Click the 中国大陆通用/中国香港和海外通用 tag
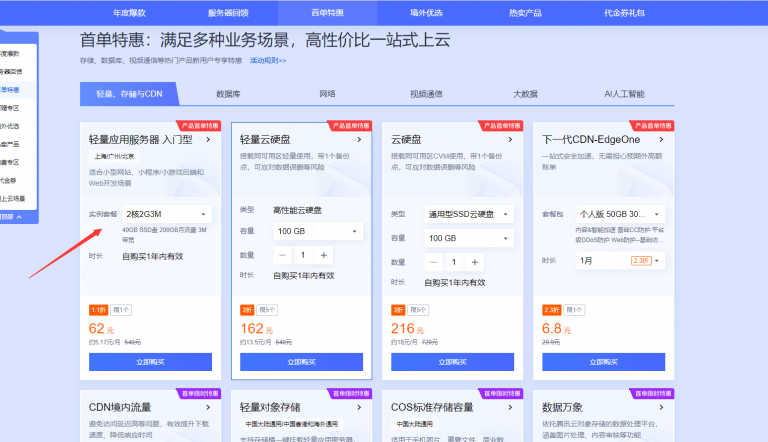Screen dimensions: 768x442 coord(291,424)
